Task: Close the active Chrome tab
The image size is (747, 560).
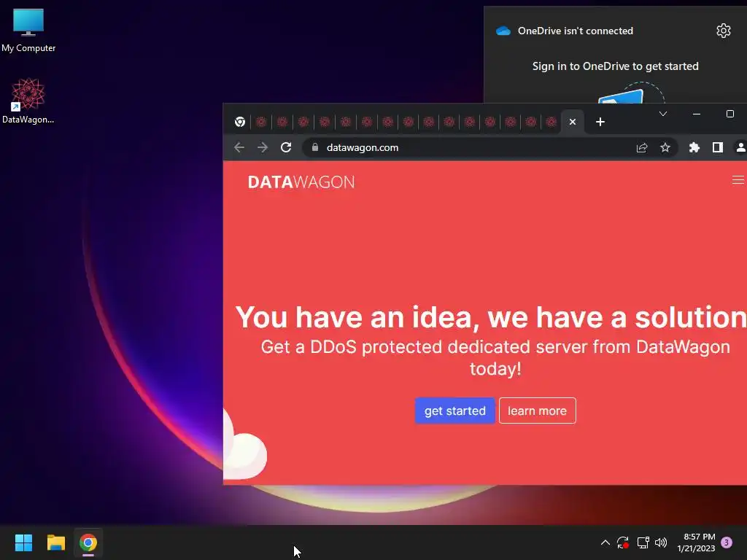Action: tap(573, 122)
